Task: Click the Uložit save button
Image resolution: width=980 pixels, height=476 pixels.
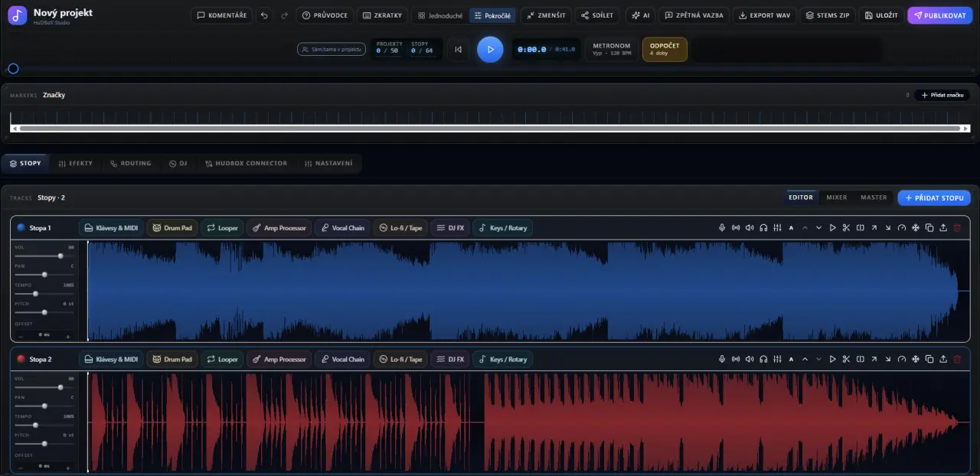Action: click(x=881, y=15)
